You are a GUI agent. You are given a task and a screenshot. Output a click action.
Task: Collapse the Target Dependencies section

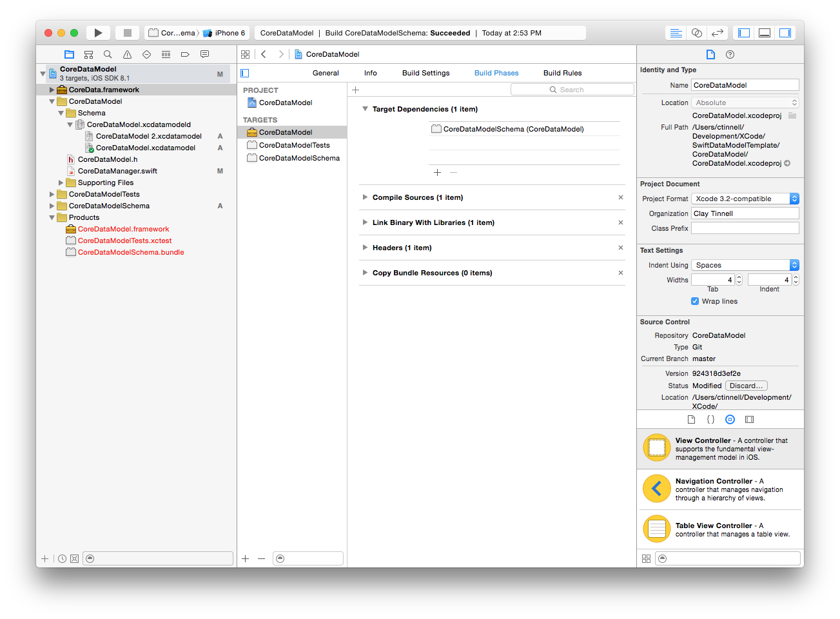366,110
